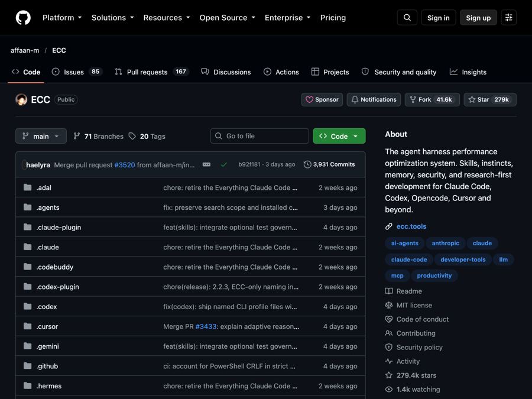
Task: Select the claude-code topic tag
Action: click(x=409, y=259)
